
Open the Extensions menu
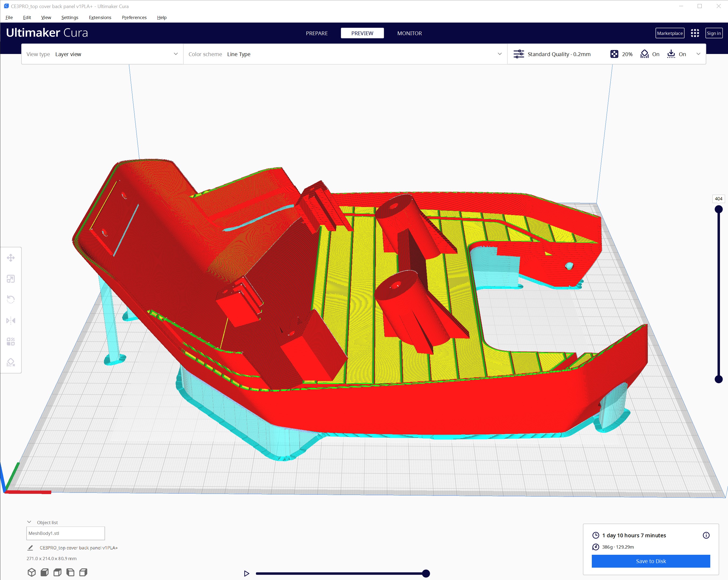point(100,17)
